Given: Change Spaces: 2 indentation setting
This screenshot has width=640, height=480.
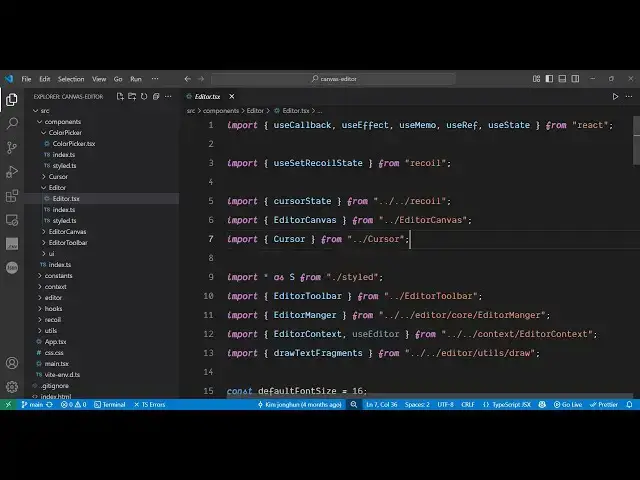Looking at the screenshot, I should [417, 404].
